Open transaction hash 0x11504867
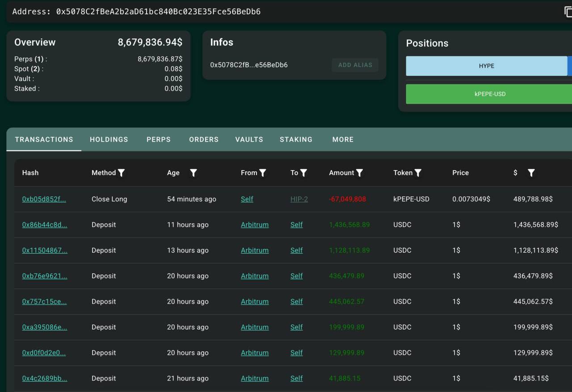572x392 pixels. point(45,250)
